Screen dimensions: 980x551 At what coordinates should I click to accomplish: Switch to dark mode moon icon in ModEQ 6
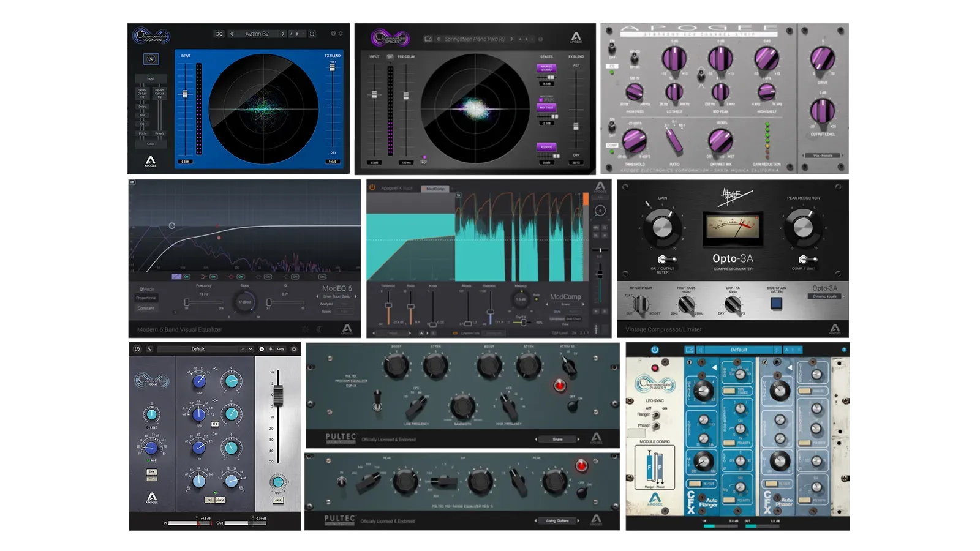point(319,329)
